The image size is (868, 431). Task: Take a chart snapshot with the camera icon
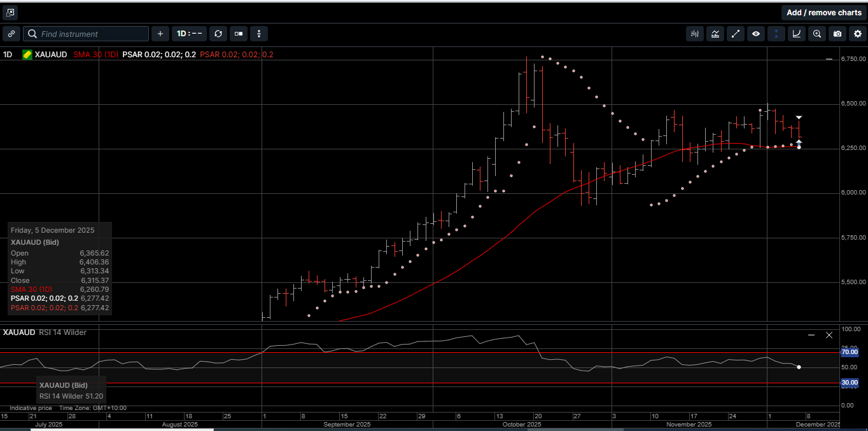837,34
